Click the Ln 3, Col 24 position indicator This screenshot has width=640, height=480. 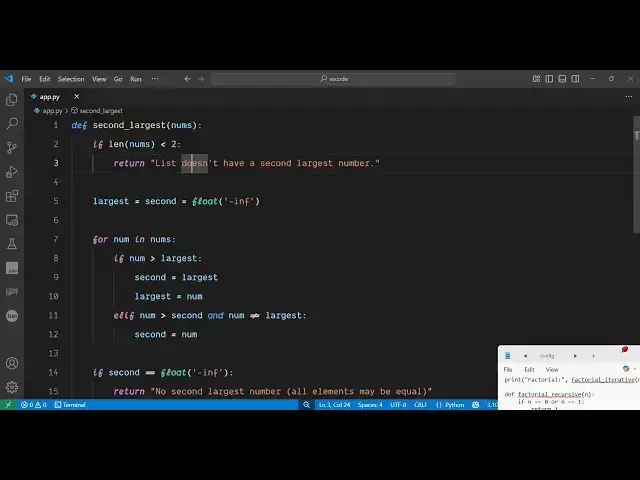[x=334, y=404]
